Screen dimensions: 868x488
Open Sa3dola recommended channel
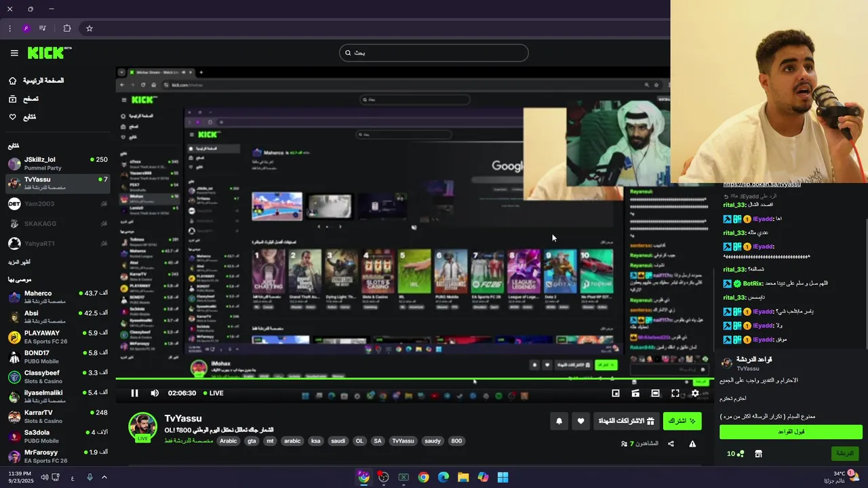58,436
